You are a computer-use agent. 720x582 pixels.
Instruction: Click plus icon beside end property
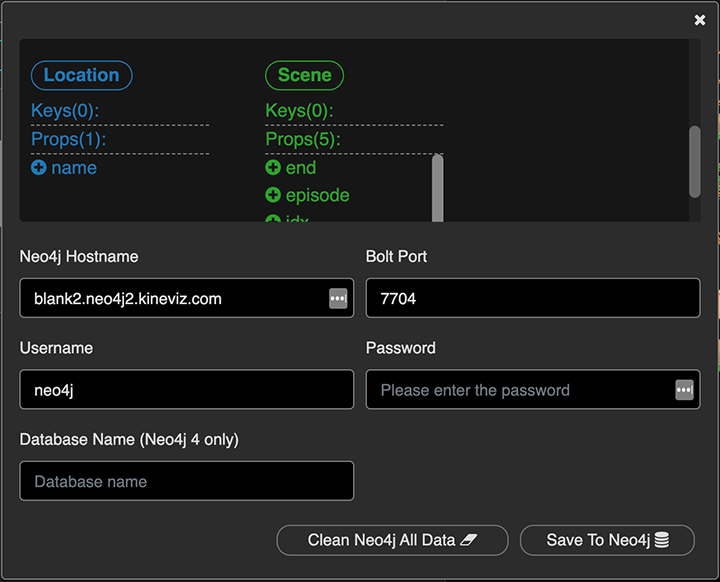point(273,168)
